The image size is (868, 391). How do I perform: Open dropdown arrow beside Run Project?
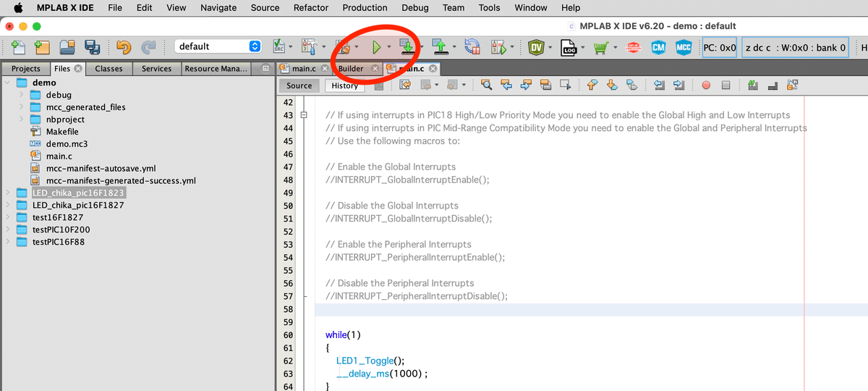(x=389, y=48)
